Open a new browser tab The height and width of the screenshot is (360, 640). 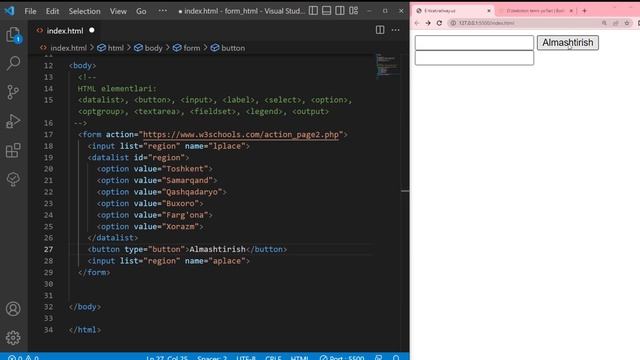coord(584,11)
